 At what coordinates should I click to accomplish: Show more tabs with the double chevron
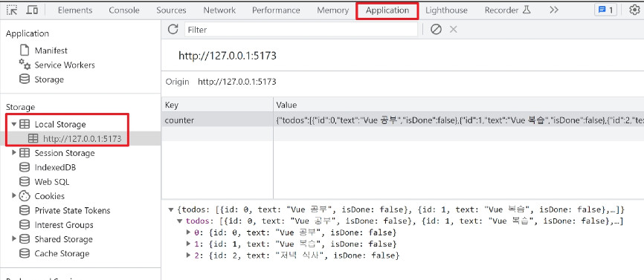tap(553, 10)
